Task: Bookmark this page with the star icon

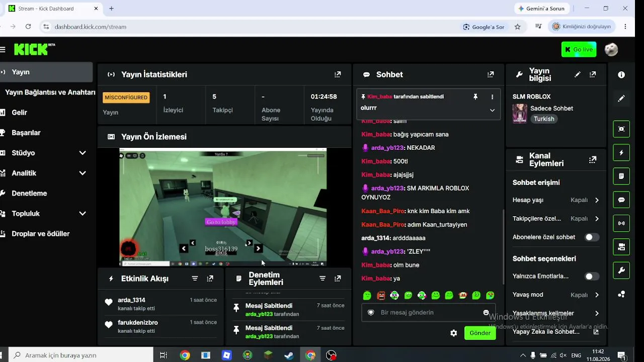Action: pos(517,27)
